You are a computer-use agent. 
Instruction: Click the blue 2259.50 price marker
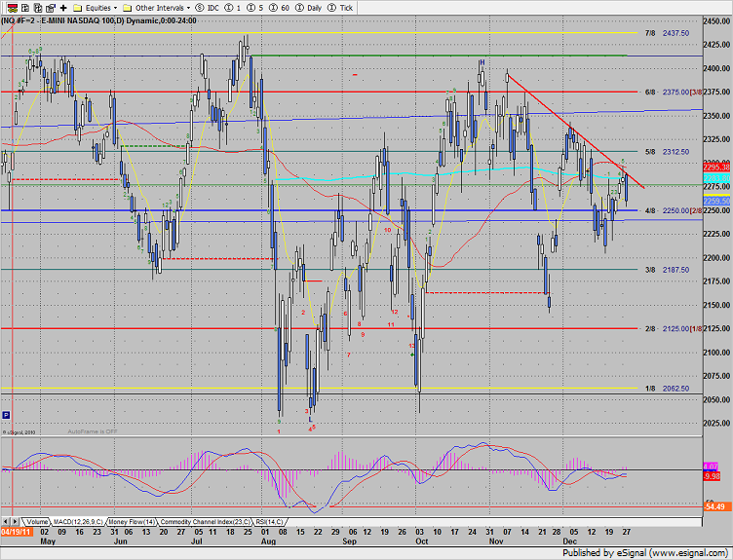[716, 201]
